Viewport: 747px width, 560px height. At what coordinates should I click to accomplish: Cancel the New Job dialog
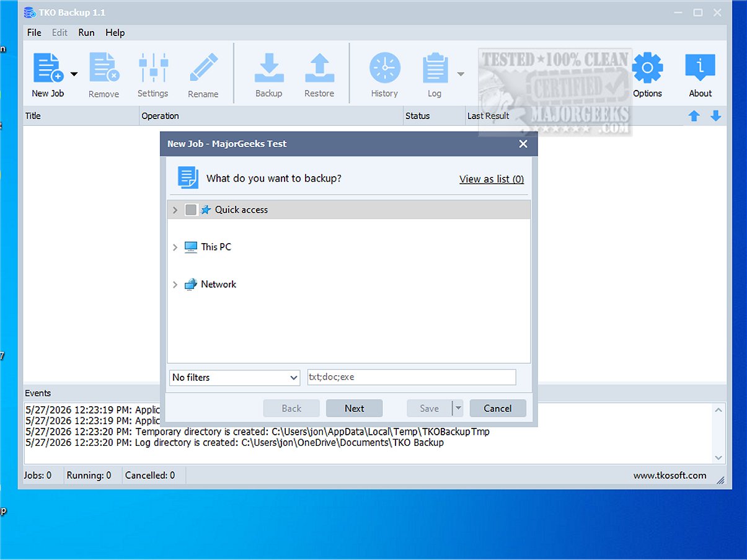pyautogui.click(x=498, y=408)
